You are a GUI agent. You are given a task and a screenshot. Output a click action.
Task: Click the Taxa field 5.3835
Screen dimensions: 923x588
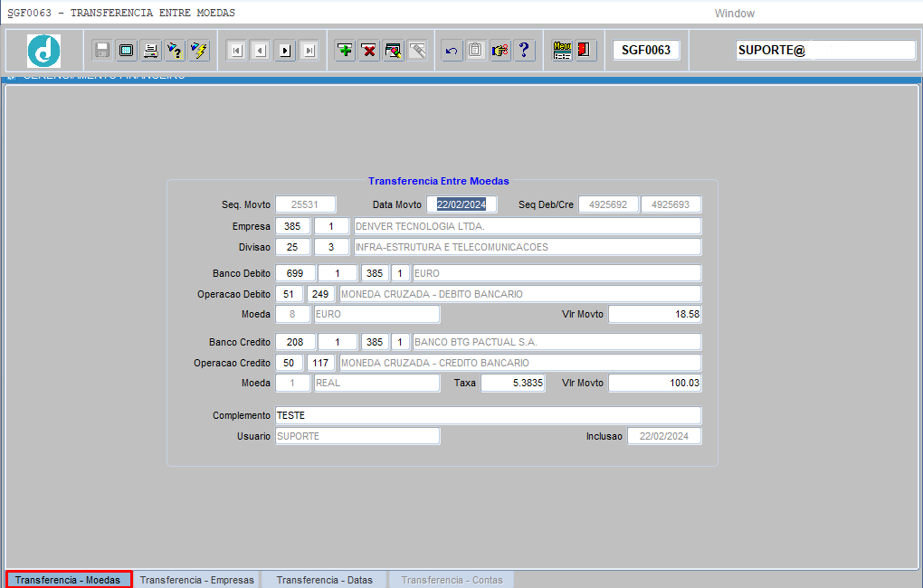pos(513,383)
